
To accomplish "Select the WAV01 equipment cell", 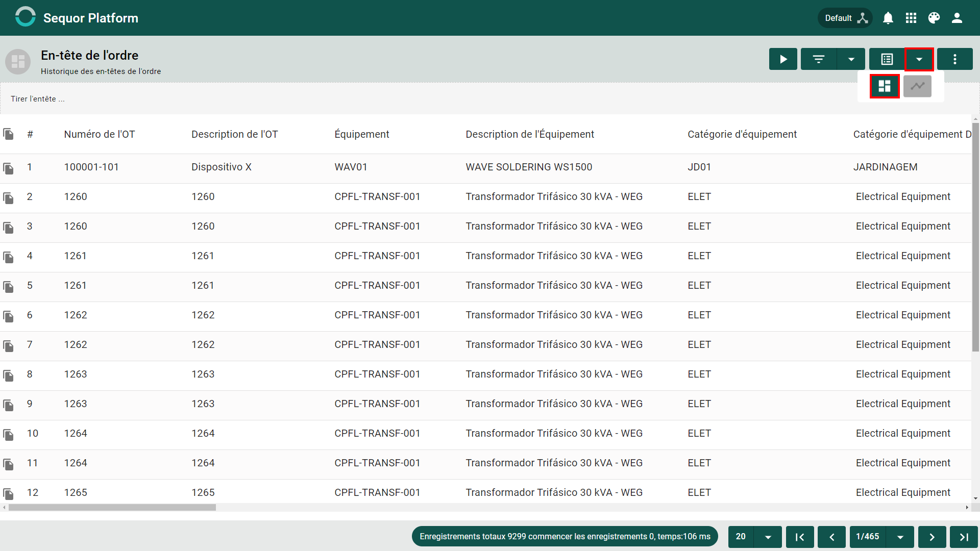I will [x=351, y=167].
